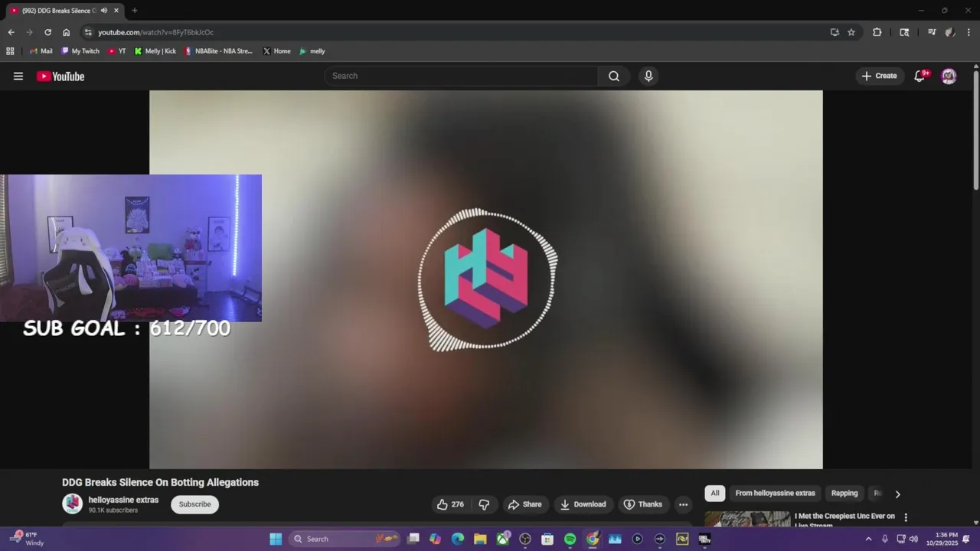Open Mail bookmark
This screenshot has height=551, width=980.
pos(41,51)
